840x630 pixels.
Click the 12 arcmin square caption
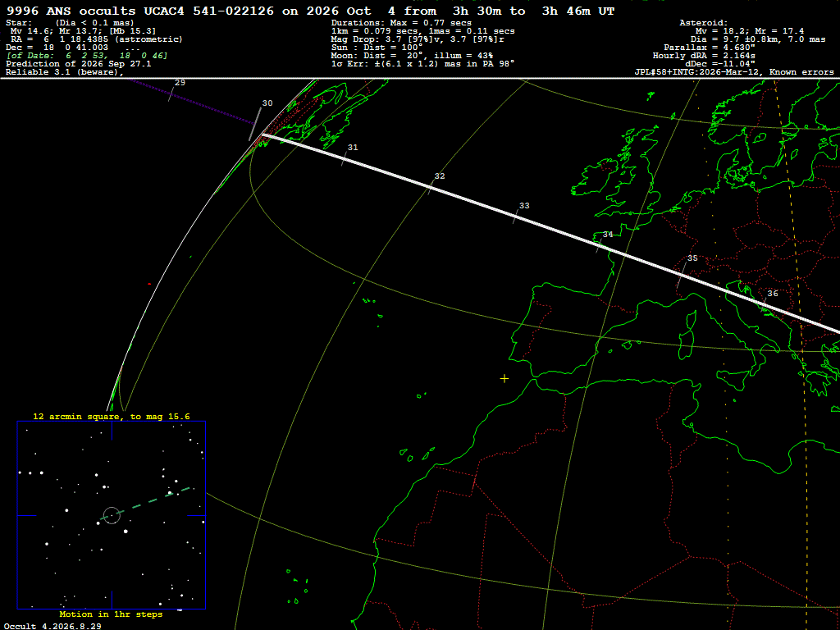point(112,416)
